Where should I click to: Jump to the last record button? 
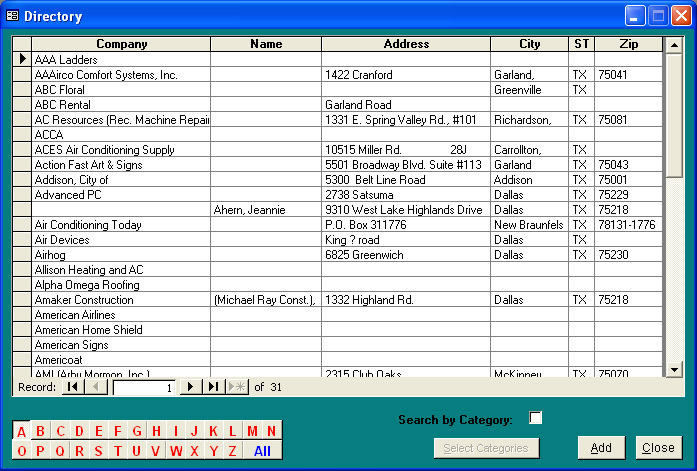click(213, 387)
